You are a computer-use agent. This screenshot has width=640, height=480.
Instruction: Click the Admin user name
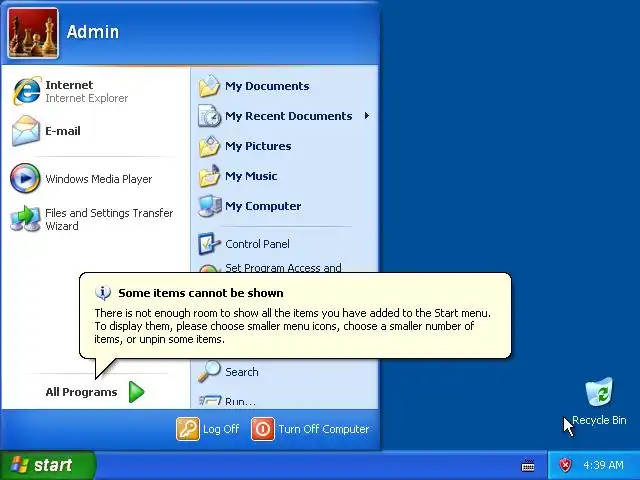tap(93, 32)
